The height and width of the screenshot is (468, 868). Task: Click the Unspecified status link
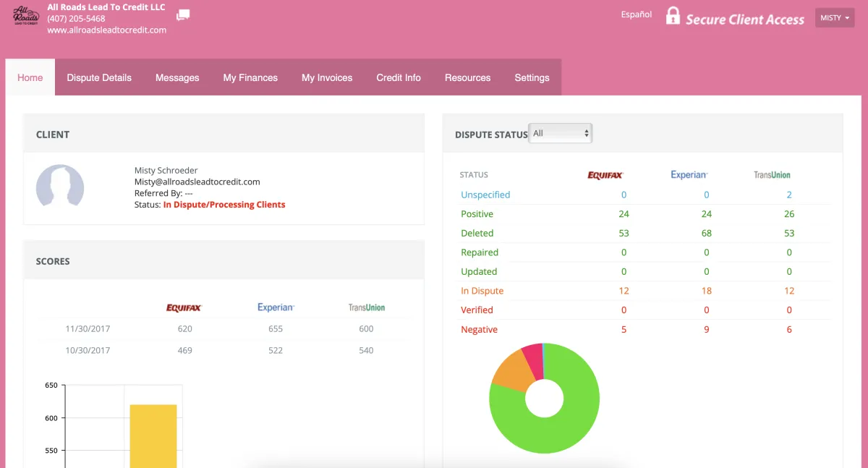click(x=485, y=195)
